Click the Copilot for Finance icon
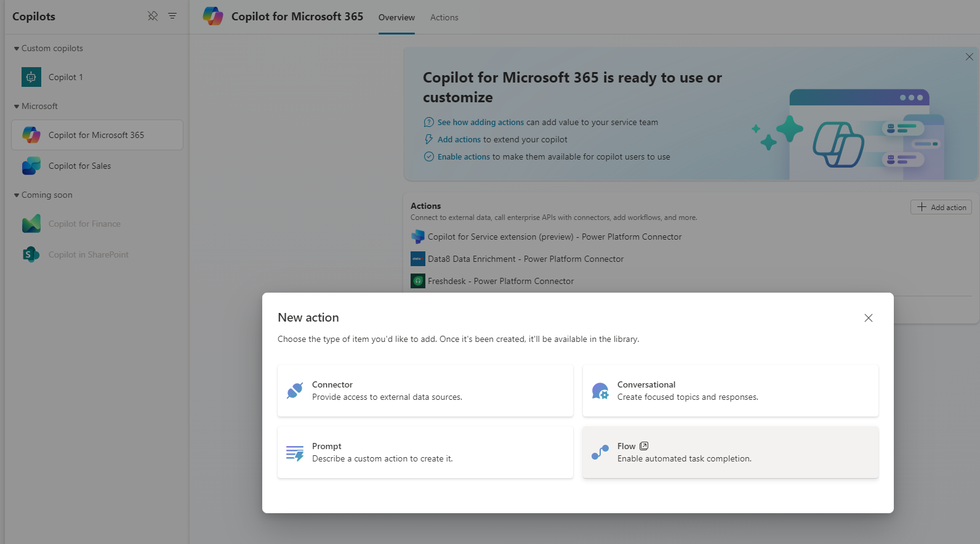 click(x=31, y=224)
